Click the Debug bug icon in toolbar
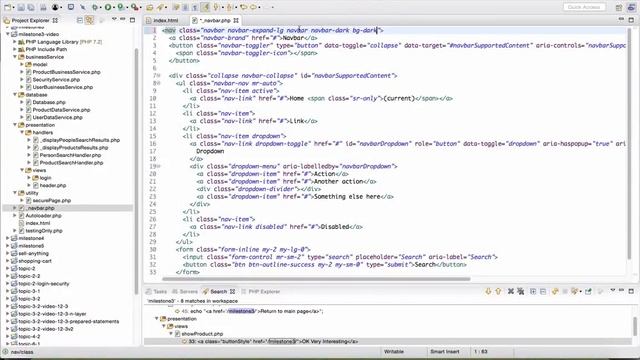The image size is (640, 360). click(95, 7)
